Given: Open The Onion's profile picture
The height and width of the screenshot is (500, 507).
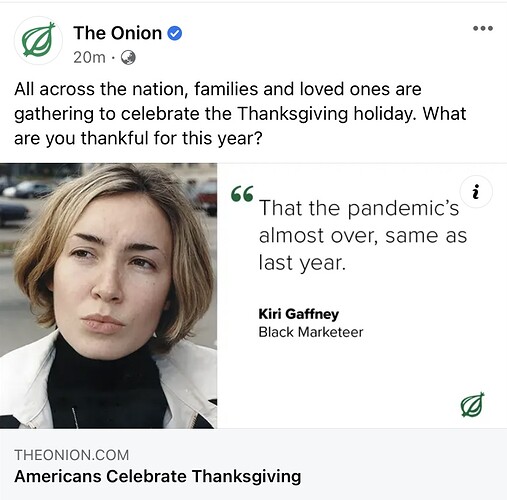Looking at the screenshot, I should click(x=38, y=40).
